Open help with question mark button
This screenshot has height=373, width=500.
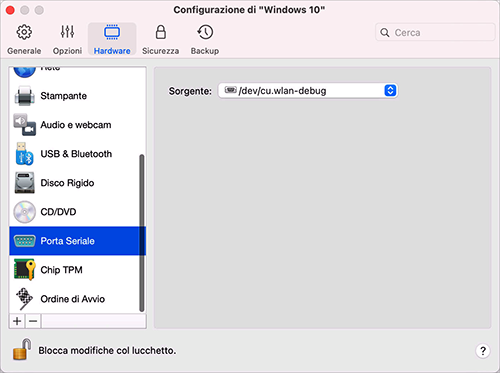[483, 351]
